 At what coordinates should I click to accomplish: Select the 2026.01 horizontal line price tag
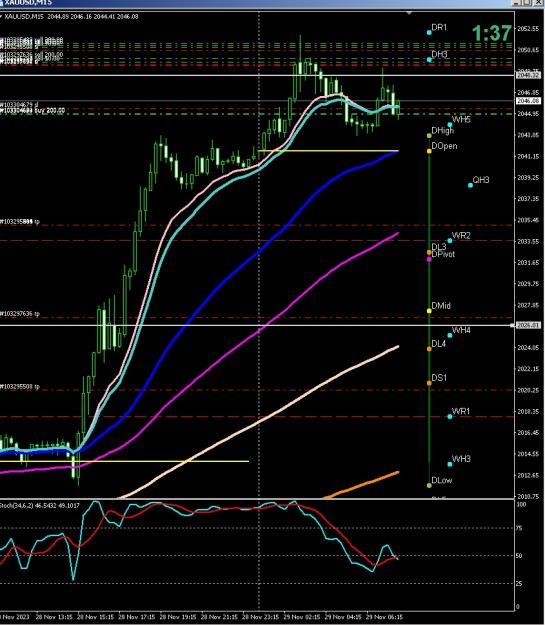point(528,325)
